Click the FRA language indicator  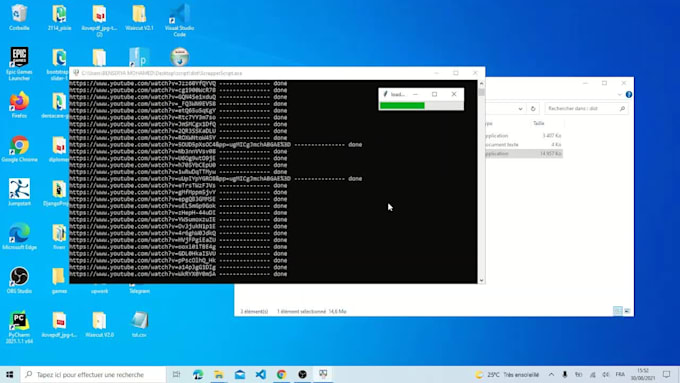coord(620,374)
